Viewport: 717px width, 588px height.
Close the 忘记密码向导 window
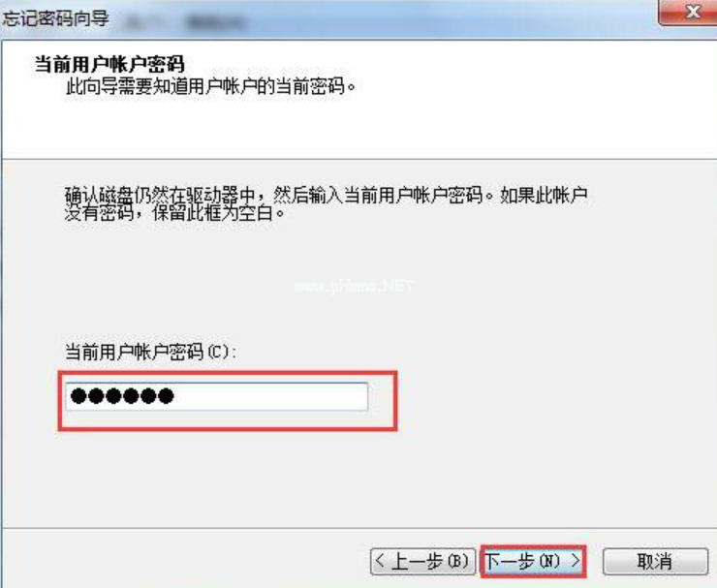coord(691,12)
